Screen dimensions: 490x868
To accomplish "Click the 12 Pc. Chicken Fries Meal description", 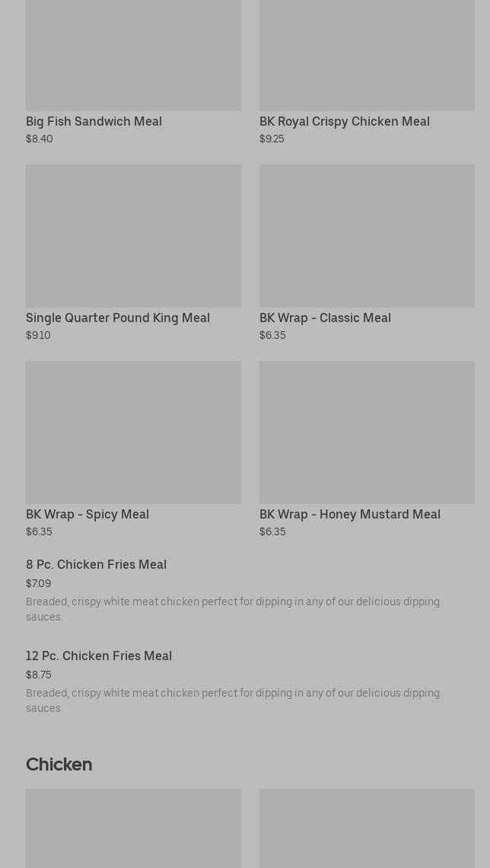I will (233, 700).
